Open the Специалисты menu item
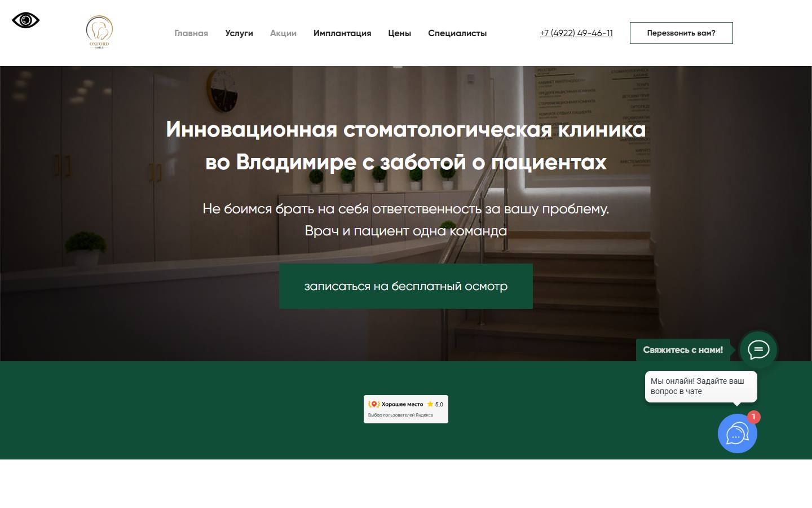812x508 pixels. (457, 33)
